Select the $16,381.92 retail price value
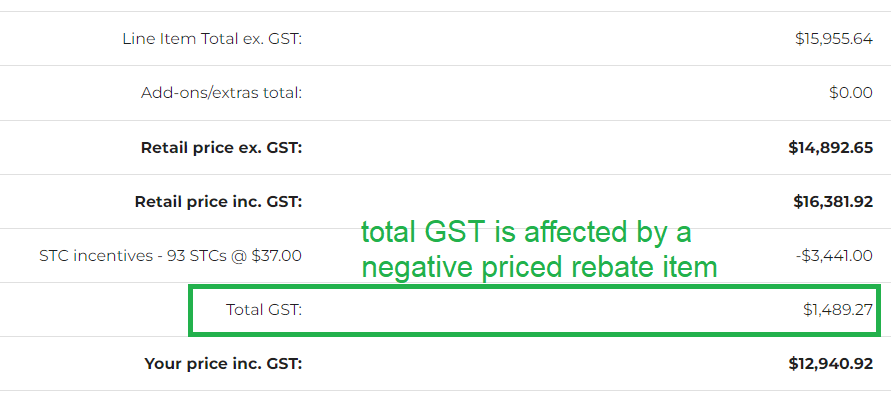Screen dimensions: 894x396 pyautogui.click(x=833, y=202)
